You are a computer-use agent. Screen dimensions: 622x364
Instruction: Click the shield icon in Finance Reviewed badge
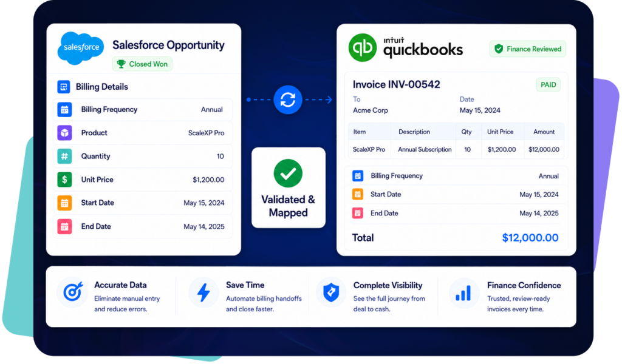[499, 49]
